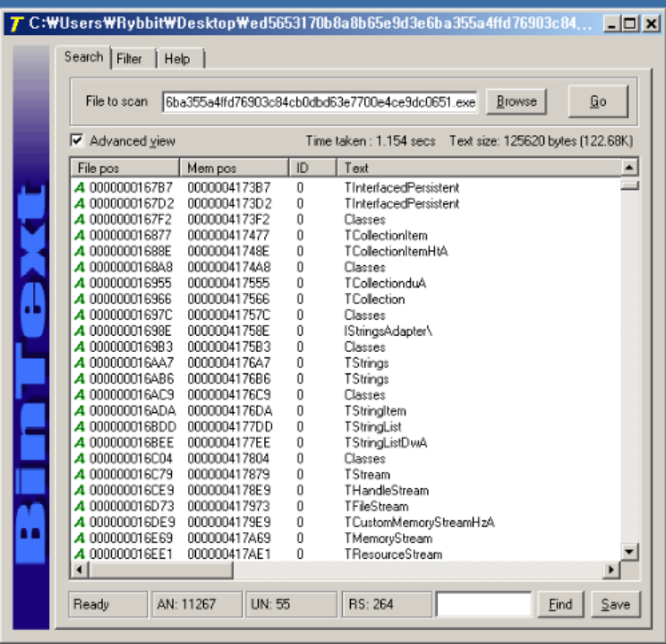Screen dimensions: 666x644
Task: Sort by ID column header
Action: [313, 167]
